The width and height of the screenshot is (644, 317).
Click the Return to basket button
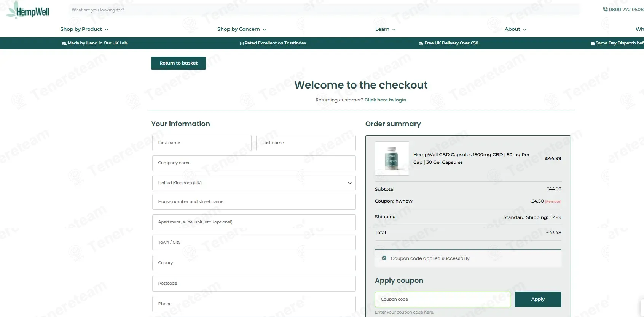click(179, 63)
